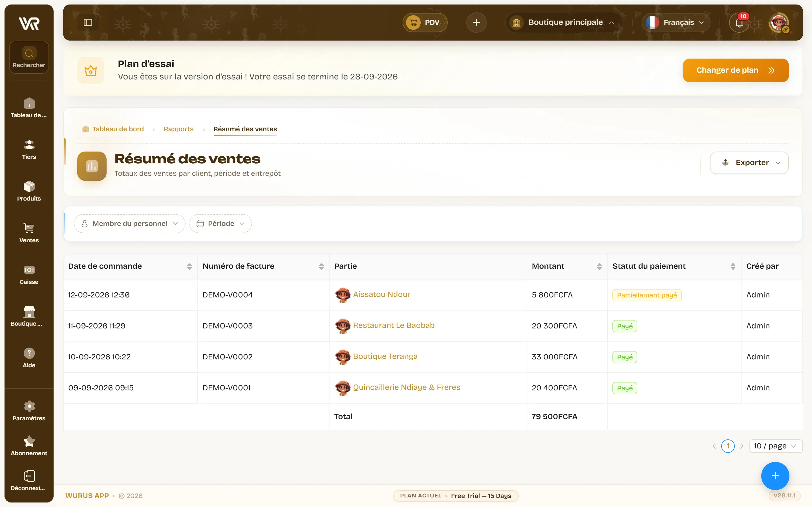Open the PDV point of sale
Screen dimensions: 812x507
tap(425, 23)
